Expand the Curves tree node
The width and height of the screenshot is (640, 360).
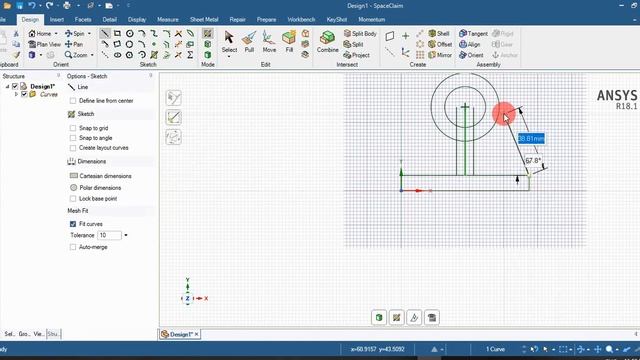coord(16,94)
